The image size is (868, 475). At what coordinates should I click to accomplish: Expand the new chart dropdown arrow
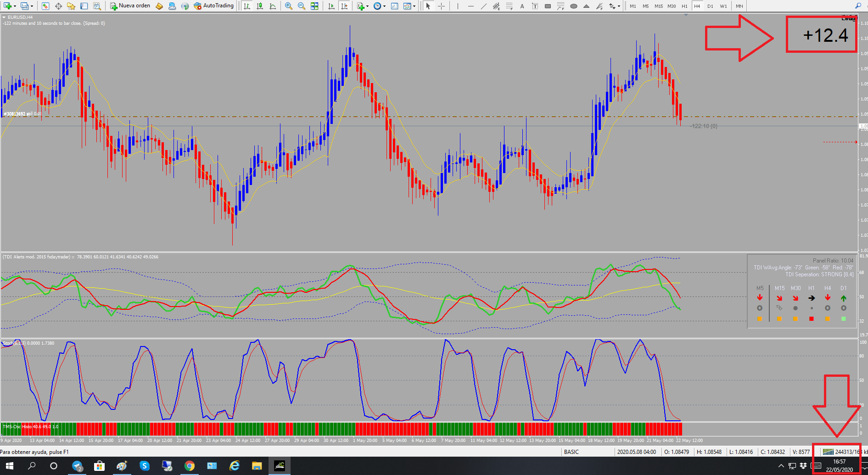tap(15, 6)
